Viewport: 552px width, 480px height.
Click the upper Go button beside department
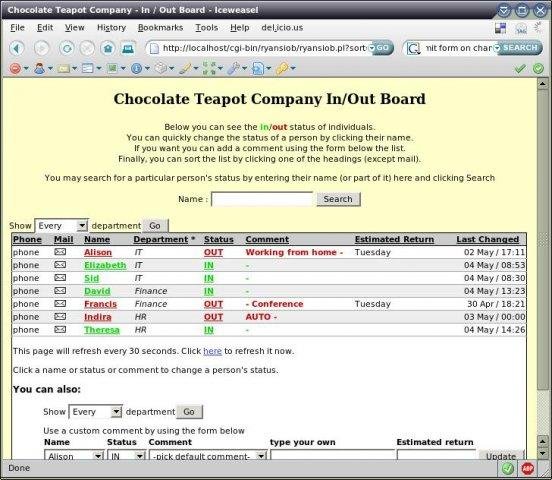point(155,226)
